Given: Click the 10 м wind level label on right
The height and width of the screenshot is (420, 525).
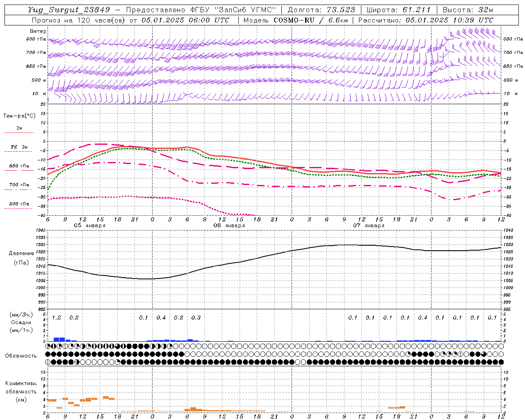Looking at the screenshot, I should (x=510, y=94).
